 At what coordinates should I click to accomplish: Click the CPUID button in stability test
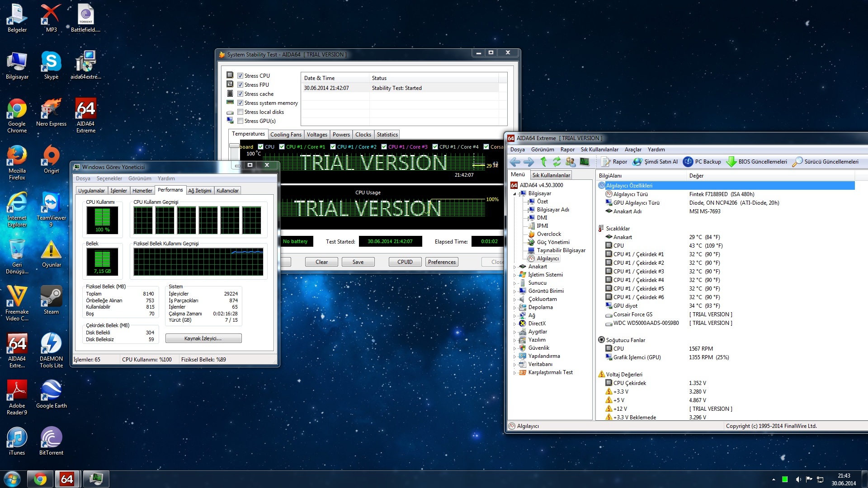click(x=404, y=262)
